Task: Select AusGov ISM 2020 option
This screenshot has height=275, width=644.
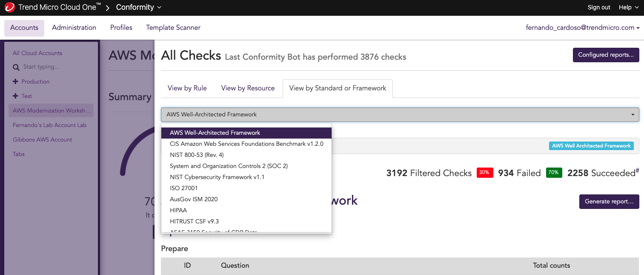Action: [x=246, y=199]
